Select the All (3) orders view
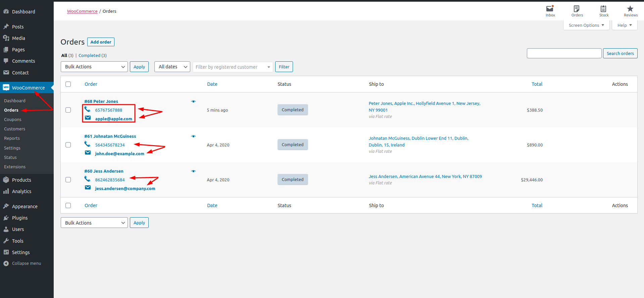The height and width of the screenshot is (298, 644). [67, 56]
